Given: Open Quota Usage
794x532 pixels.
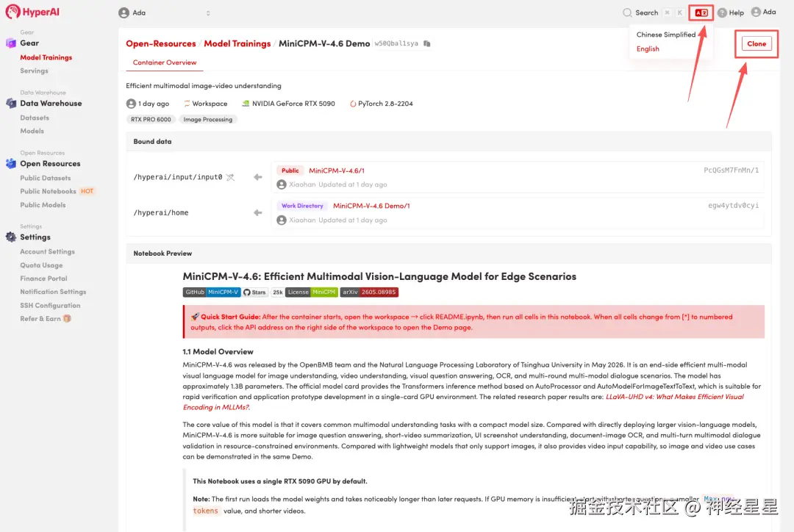Looking at the screenshot, I should 41,265.
